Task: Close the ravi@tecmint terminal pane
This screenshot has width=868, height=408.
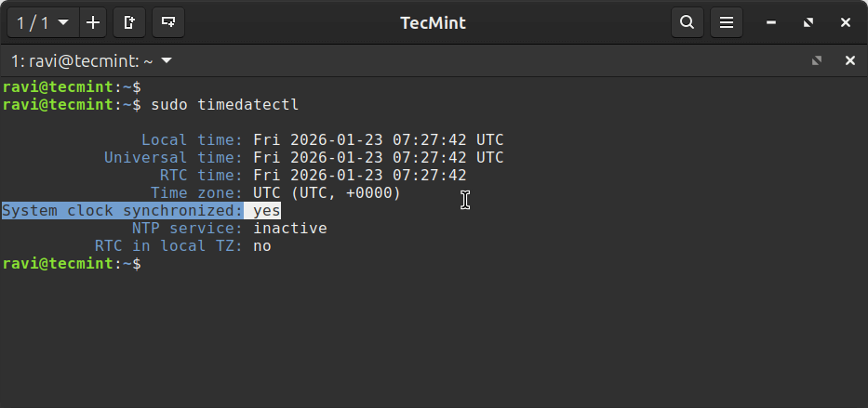Action: point(850,60)
